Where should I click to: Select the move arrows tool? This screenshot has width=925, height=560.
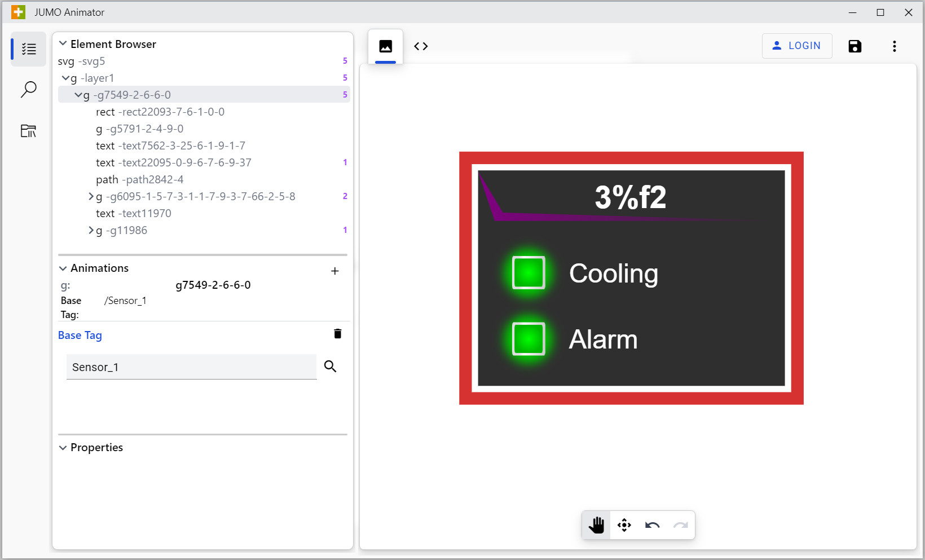(x=624, y=525)
